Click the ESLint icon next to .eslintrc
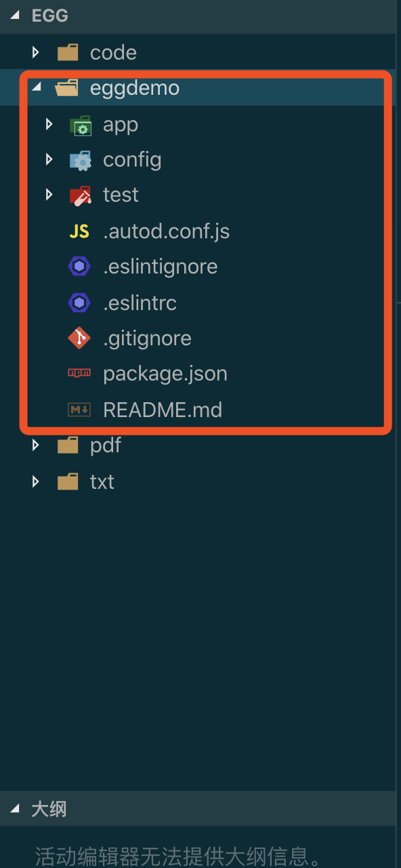 point(79,303)
